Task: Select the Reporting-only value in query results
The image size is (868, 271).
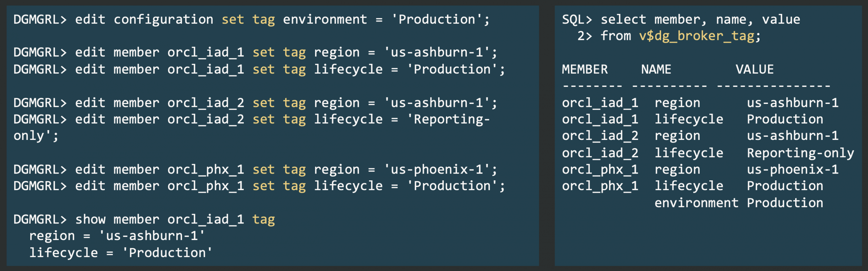Action: click(800, 153)
